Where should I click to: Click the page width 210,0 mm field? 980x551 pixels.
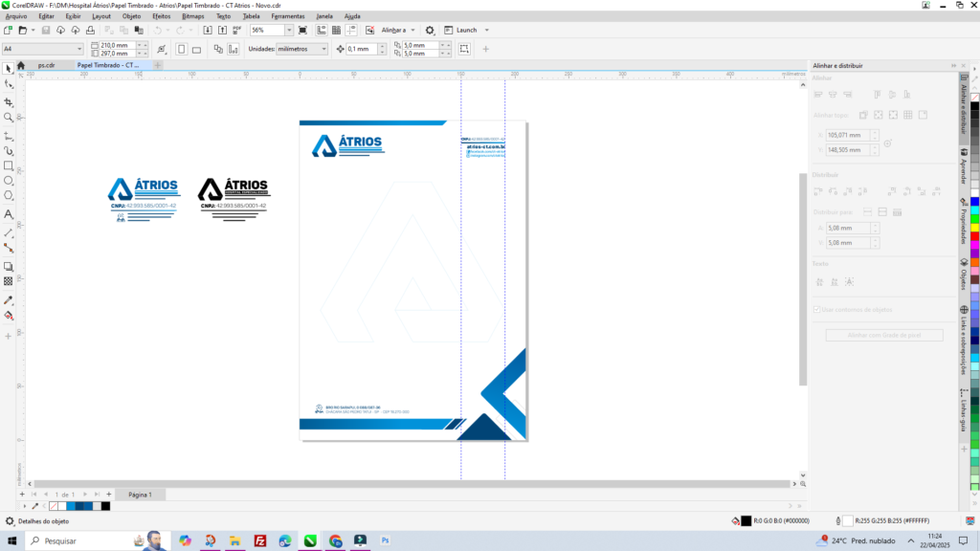pos(117,45)
